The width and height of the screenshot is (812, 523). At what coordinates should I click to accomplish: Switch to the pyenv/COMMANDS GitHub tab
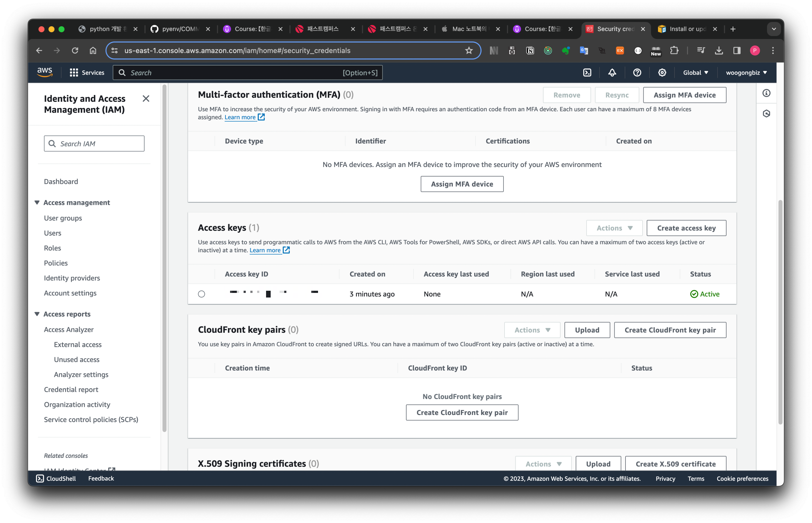click(180, 29)
